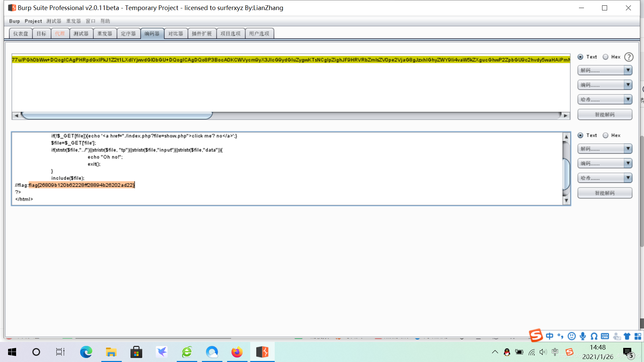Open Microsoft Store from taskbar
This screenshot has width=644, height=362.
pyautogui.click(x=136, y=352)
